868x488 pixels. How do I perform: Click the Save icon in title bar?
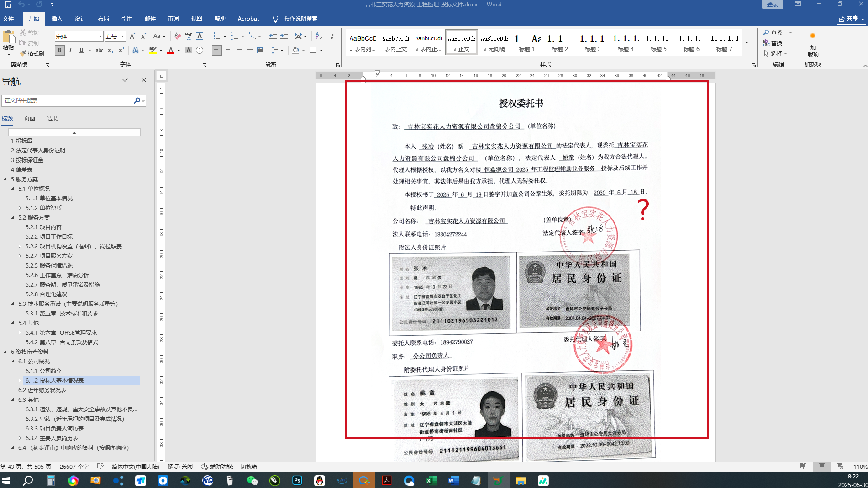[x=8, y=5]
